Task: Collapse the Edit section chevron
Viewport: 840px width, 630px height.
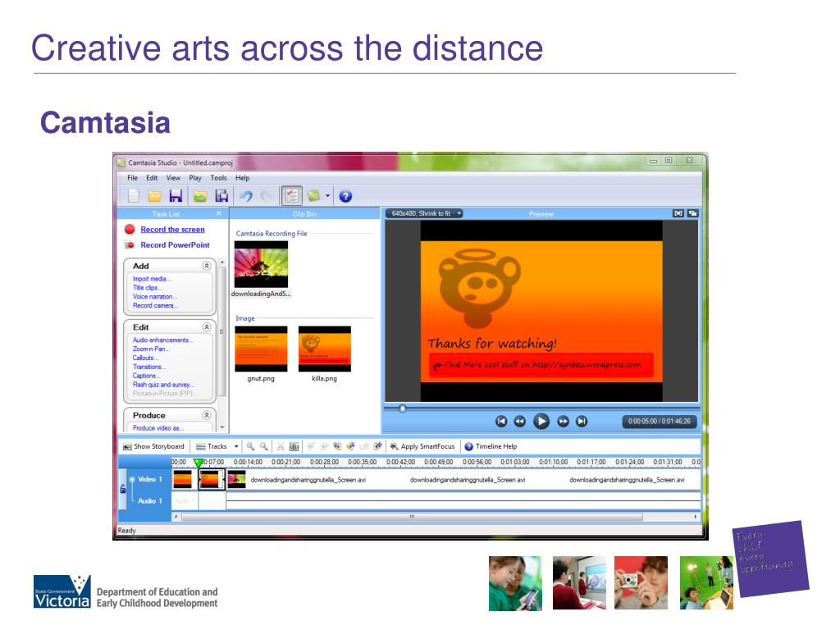Action: [207, 326]
